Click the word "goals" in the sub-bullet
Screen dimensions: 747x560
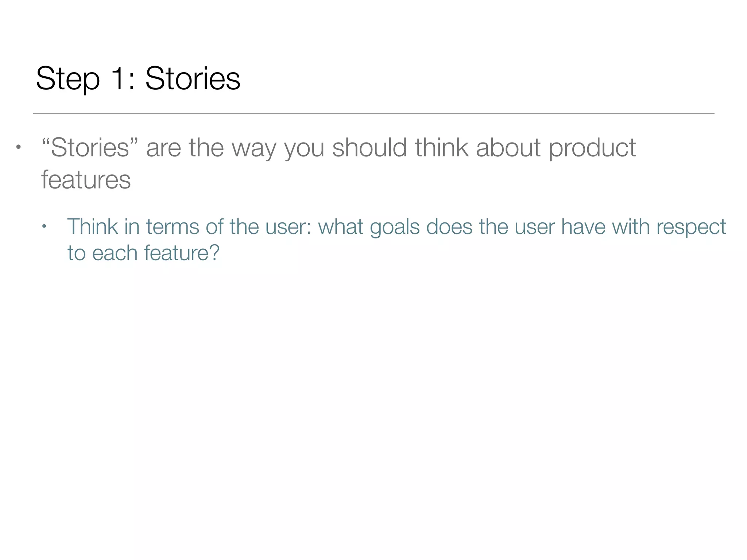point(394,227)
